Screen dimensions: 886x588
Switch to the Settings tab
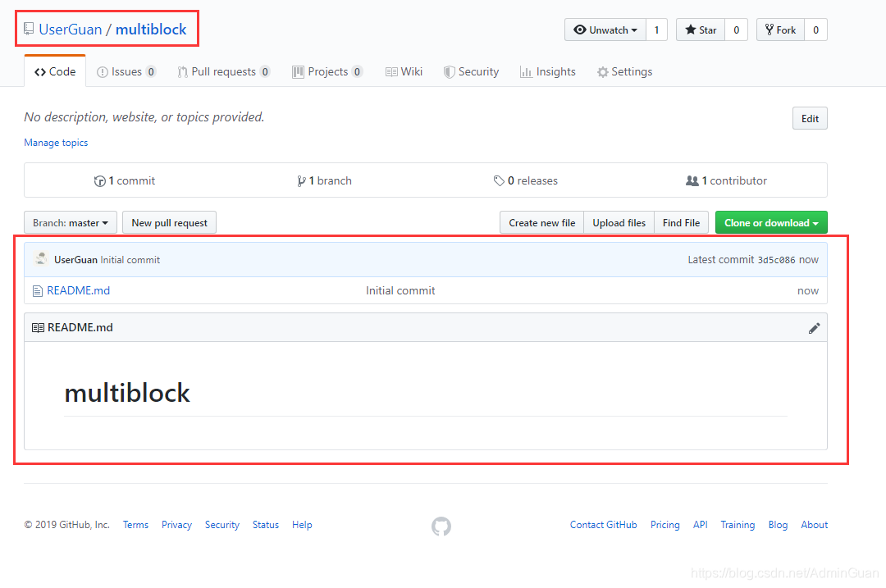[x=625, y=71]
